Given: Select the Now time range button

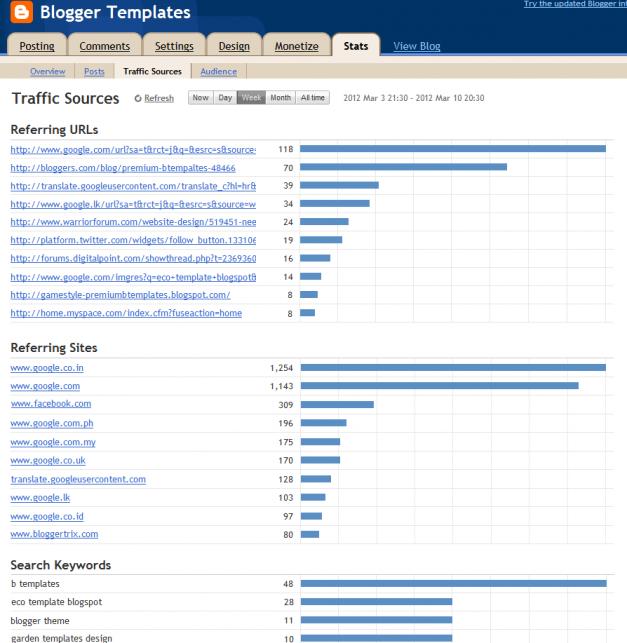Looking at the screenshot, I should 201,98.
